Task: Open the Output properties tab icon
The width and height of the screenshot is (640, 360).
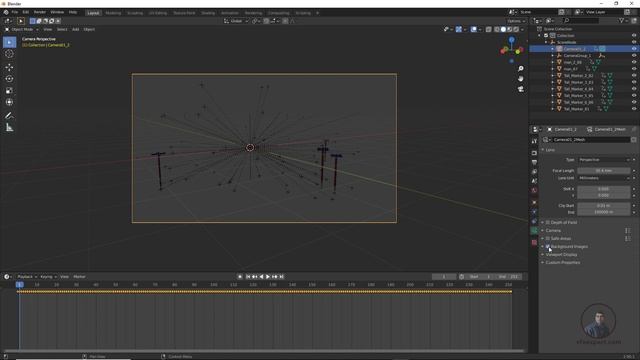Action: [534, 162]
